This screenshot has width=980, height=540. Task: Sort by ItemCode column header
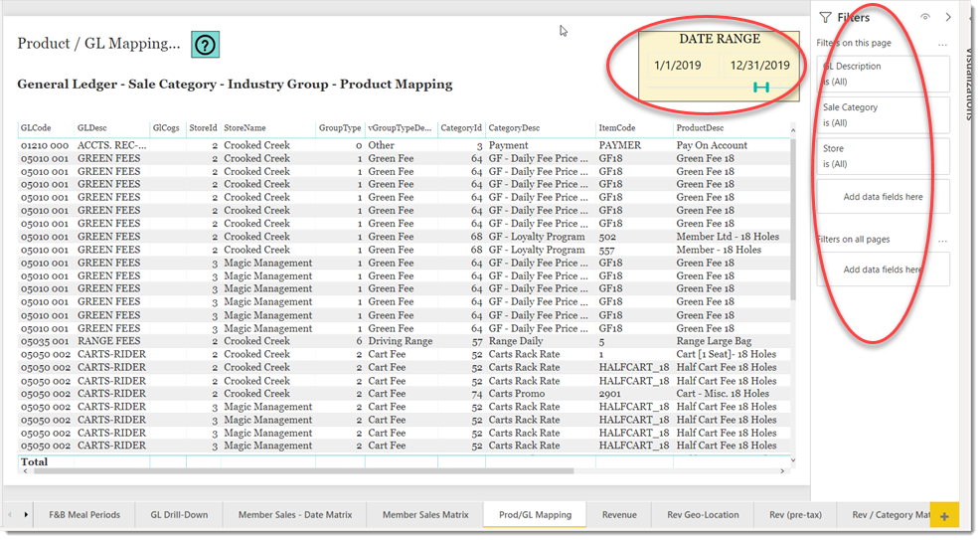(x=616, y=128)
